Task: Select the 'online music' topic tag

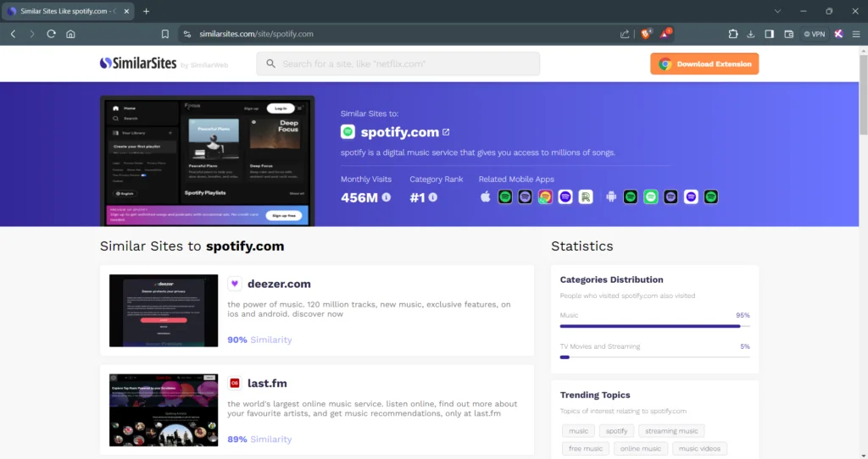Action: (x=641, y=449)
